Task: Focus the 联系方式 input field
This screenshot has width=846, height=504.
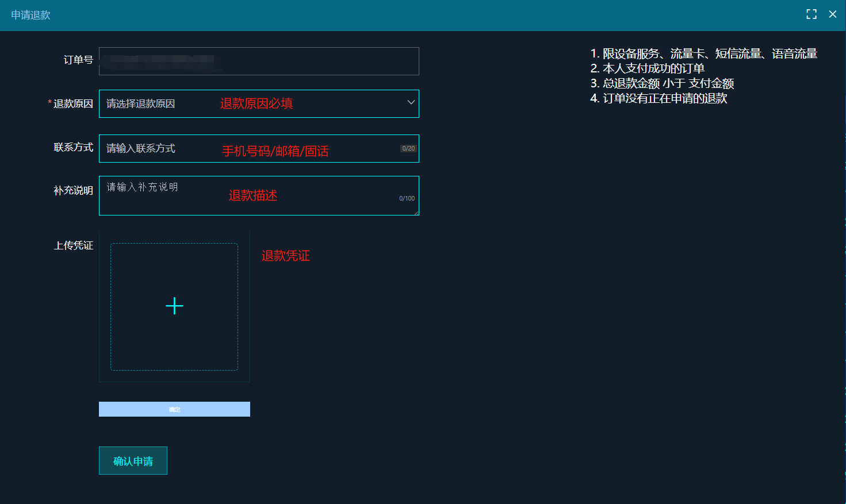Action: (259, 148)
